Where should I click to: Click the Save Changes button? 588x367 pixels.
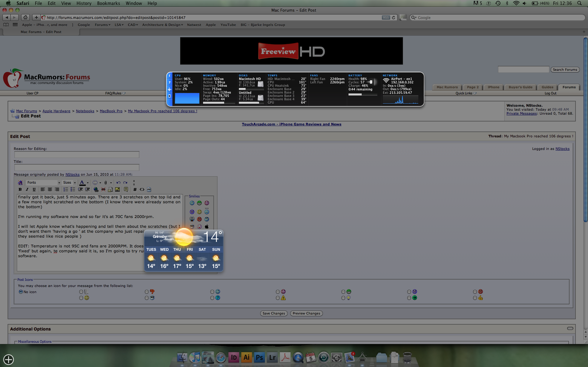pos(274,313)
